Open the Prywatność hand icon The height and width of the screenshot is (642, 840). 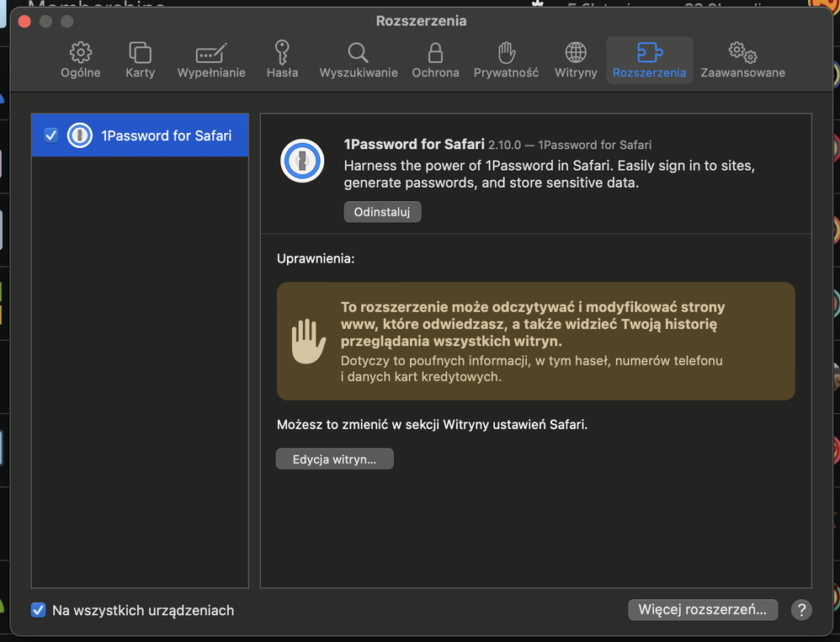506,53
